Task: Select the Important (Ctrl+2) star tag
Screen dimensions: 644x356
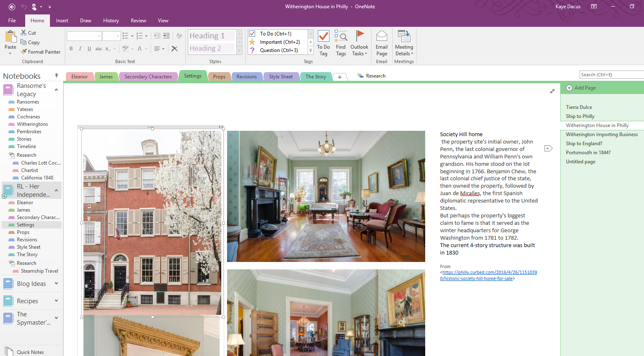Action: pos(252,42)
